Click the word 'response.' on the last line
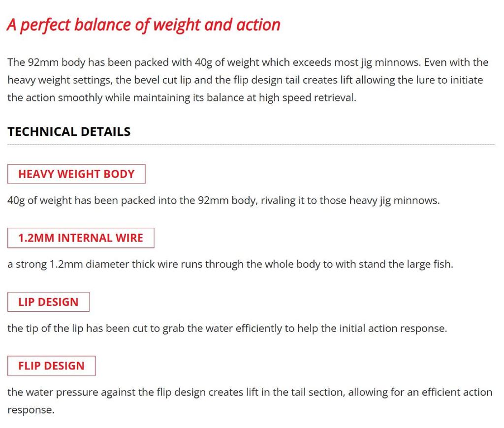This screenshot has height=428, width=504. 31,410
